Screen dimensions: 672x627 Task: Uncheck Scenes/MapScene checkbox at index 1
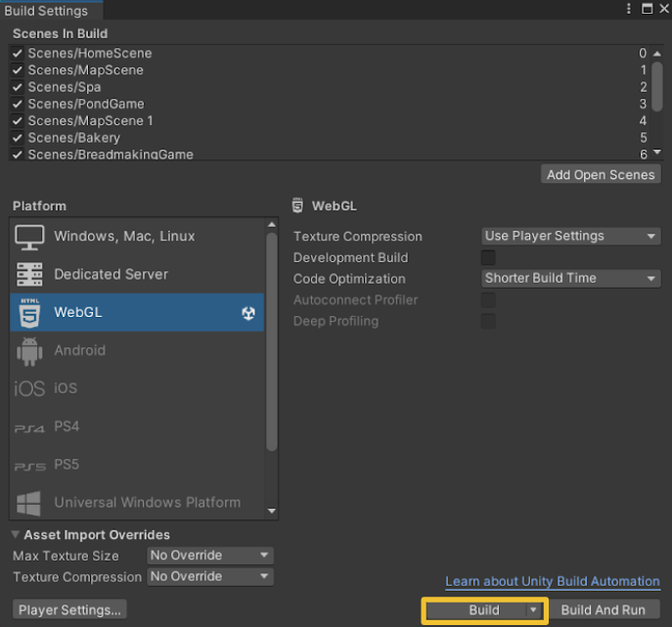(18, 69)
